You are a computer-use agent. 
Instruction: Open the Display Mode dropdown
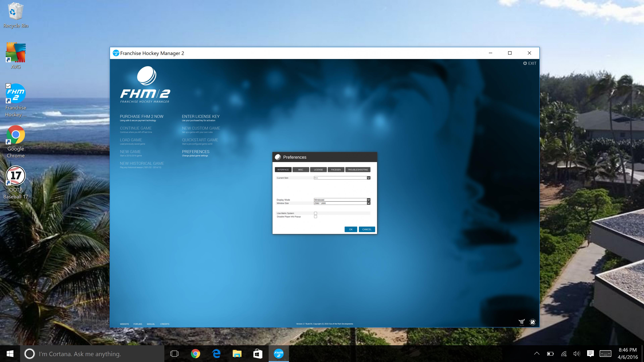point(369,200)
